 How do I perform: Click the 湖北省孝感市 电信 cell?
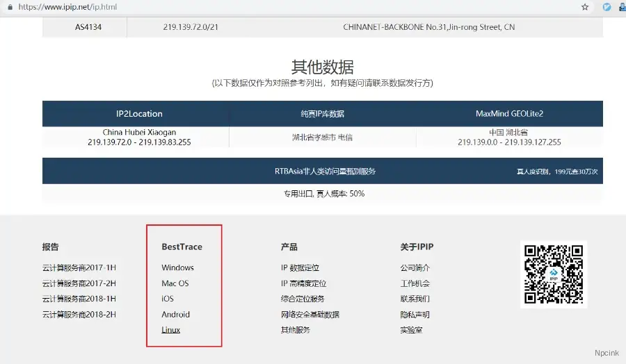(x=322, y=137)
